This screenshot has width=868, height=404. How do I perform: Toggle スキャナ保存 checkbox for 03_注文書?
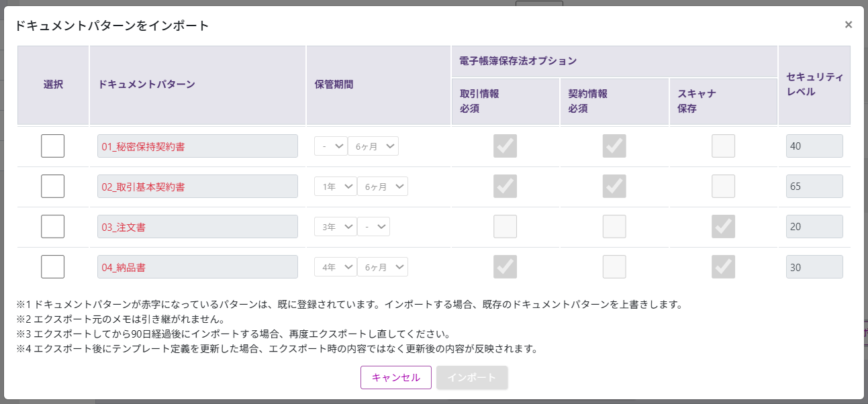[723, 227]
